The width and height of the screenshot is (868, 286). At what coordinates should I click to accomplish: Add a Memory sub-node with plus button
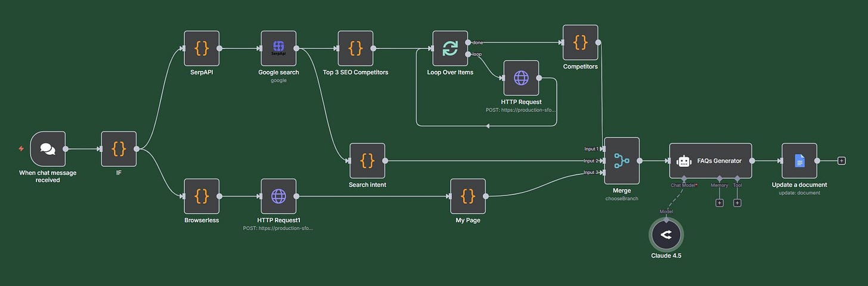pyautogui.click(x=720, y=203)
